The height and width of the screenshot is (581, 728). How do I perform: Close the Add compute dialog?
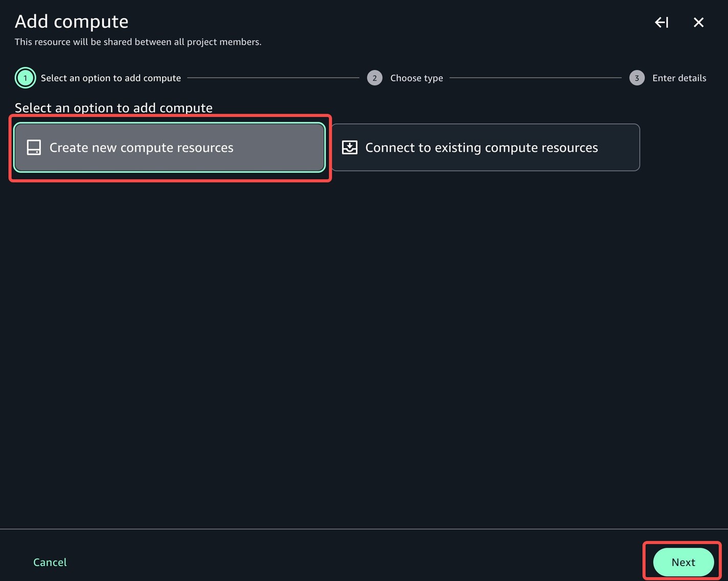[698, 23]
